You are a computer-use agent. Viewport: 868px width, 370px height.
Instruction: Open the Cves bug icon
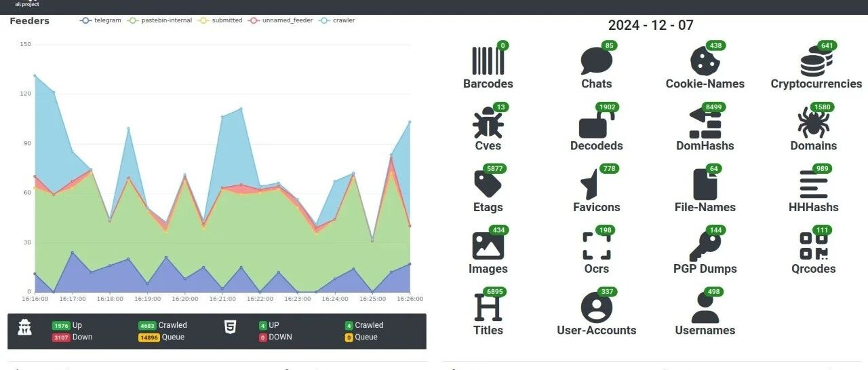(x=488, y=123)
